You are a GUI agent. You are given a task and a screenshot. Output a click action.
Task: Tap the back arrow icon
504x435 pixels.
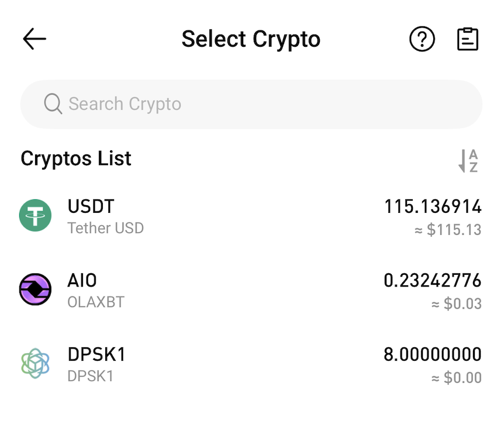pos(34,39)
